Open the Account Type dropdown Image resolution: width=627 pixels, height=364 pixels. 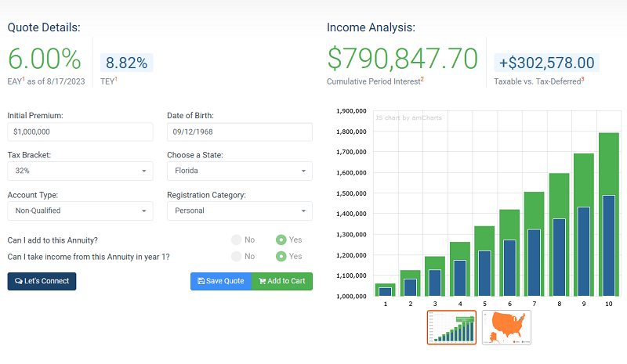[x=80, y=211]
